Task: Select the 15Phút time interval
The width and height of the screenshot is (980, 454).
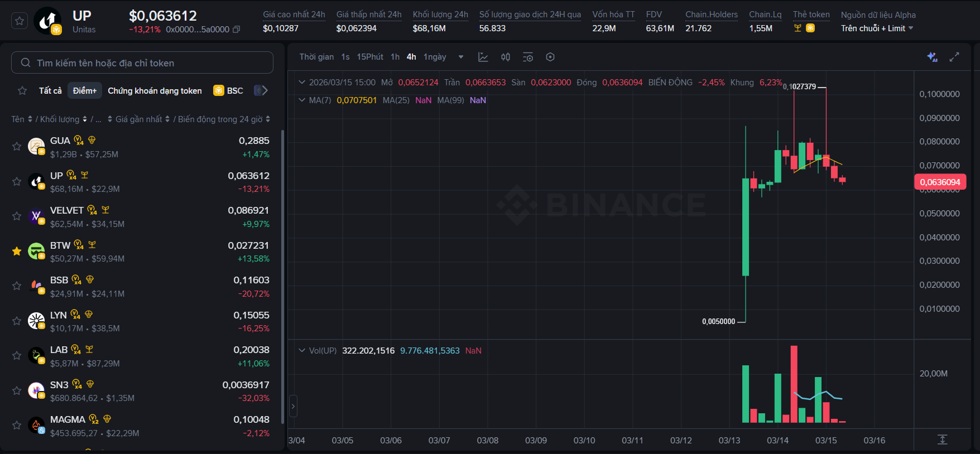Action: [370, 57]
